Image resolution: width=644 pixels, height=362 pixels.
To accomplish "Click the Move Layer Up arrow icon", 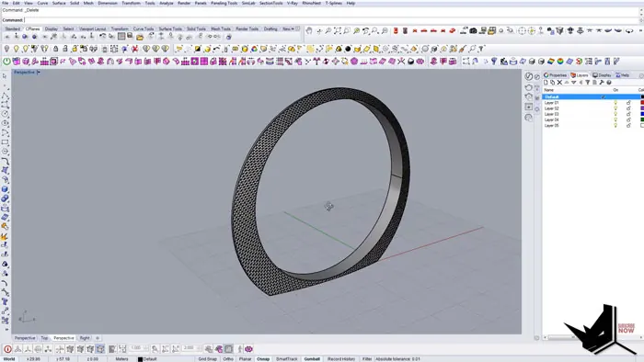I will tap(567, 83).
